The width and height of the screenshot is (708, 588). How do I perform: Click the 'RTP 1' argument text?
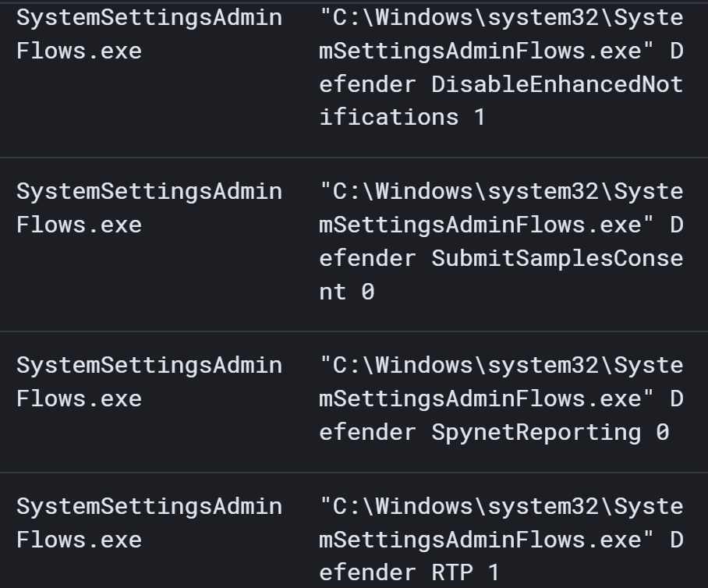coord(465,573)
